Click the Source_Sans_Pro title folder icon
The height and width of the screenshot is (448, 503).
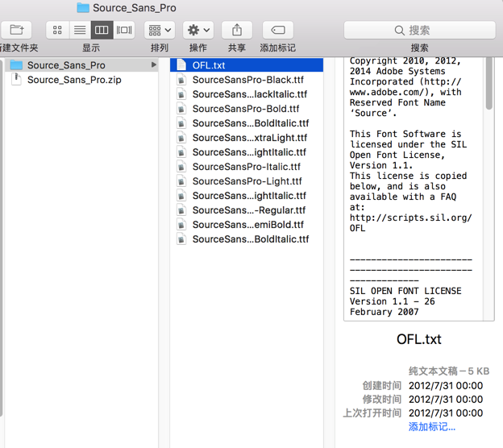[83, 8]
